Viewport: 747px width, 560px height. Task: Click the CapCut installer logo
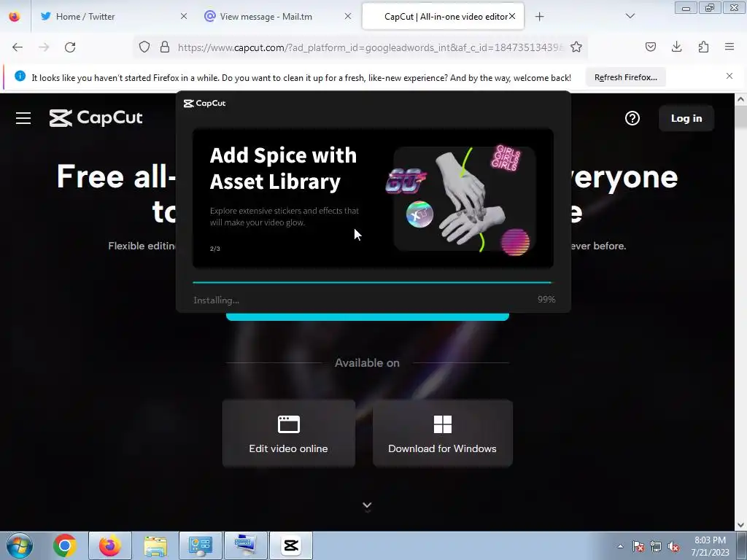(205, 104)
